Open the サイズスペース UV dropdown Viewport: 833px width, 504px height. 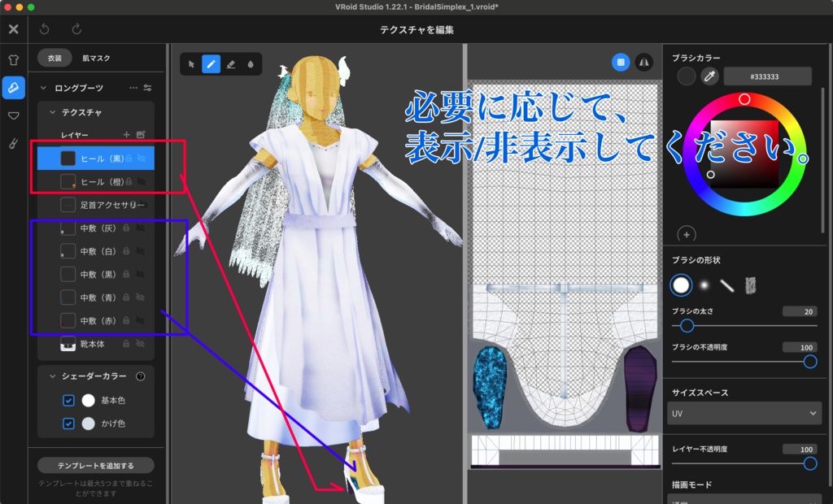coord(744,414)
